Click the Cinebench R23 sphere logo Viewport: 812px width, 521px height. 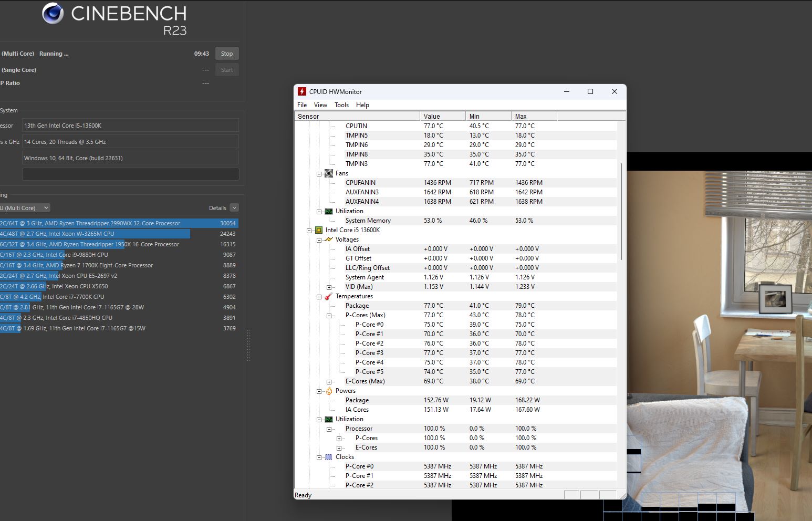(53, 13)
